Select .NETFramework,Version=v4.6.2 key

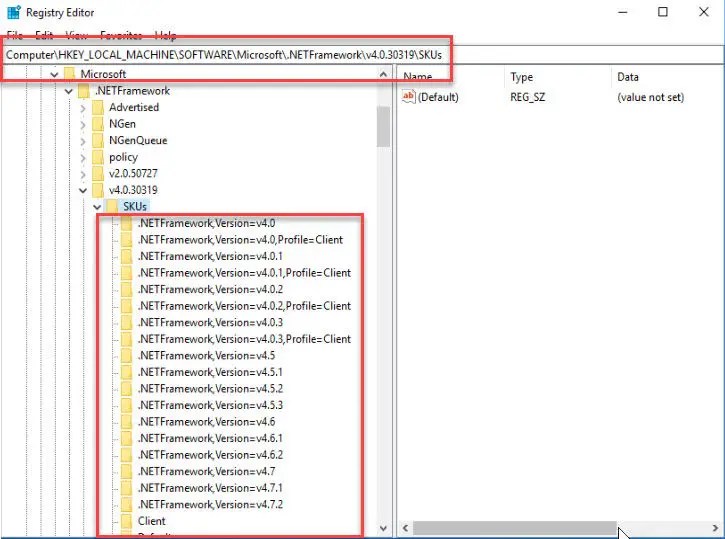tap(210, 455)
